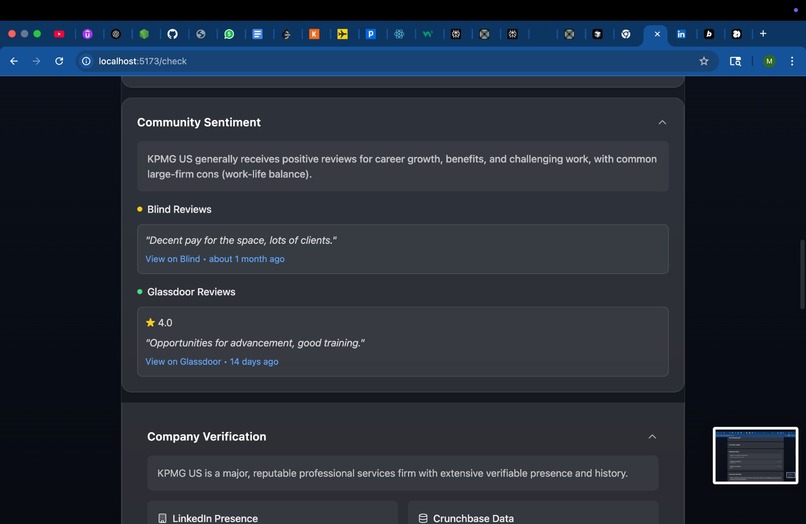Click the Company Verification heading
Viewport: 806px width, 524px height.
[207, 437]
